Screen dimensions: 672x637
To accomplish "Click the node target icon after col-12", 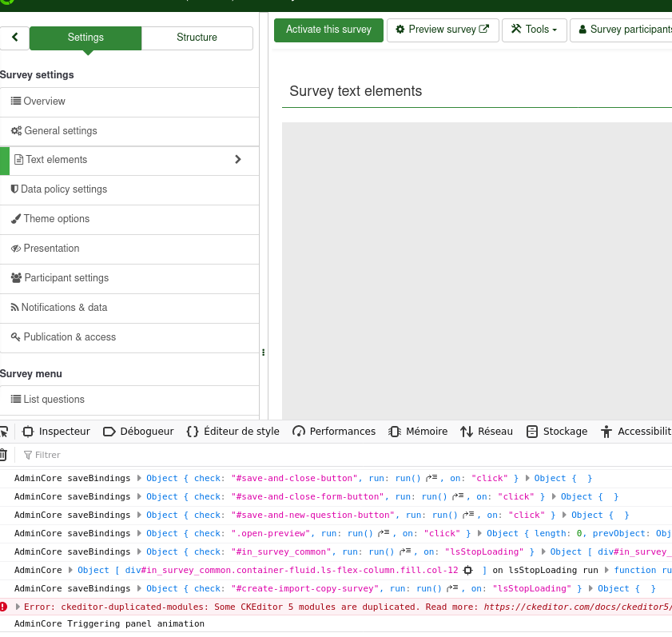I will coord(468,571).
